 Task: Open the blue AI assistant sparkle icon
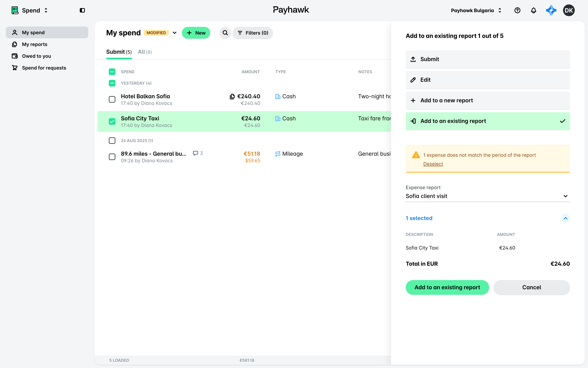pyautogui.click(x=551, y=10)
